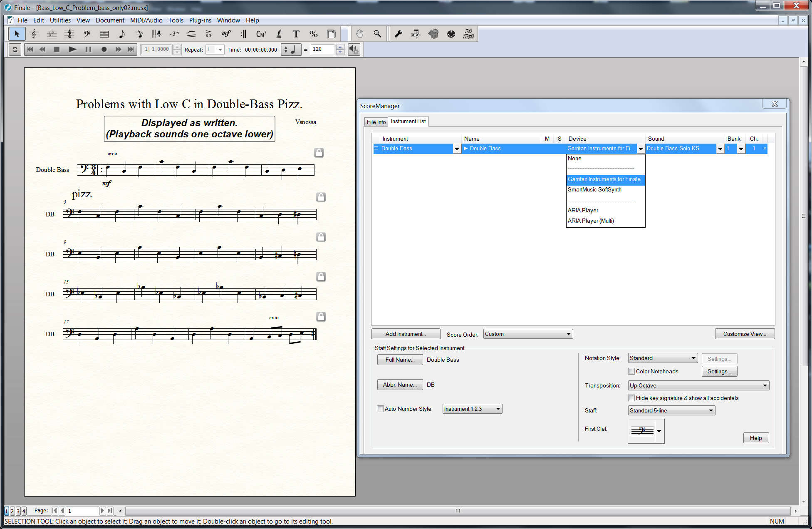
Task: Select the Time Signature tool
Action: tap(69, 34)
